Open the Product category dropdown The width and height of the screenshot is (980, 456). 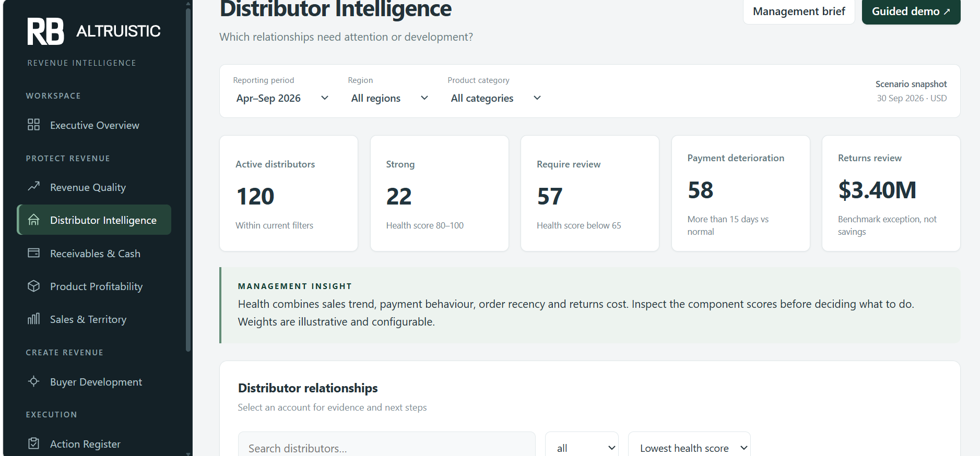point(496,98)
